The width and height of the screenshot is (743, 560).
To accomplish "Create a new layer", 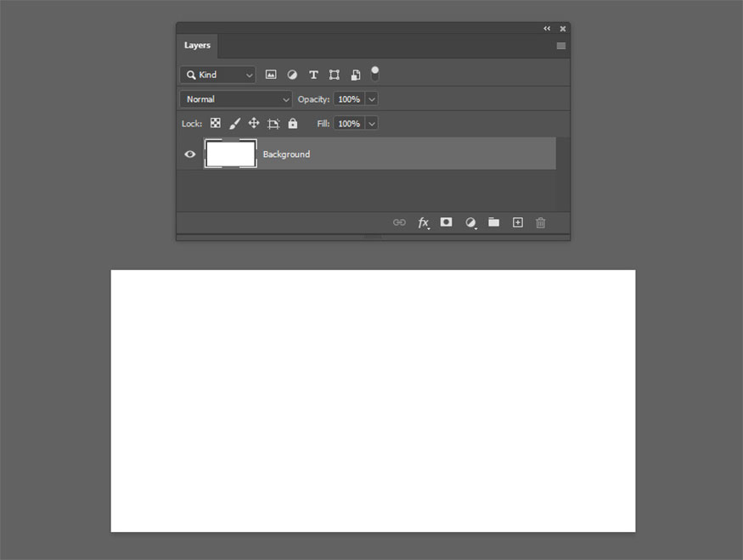I will click(517, 222).
